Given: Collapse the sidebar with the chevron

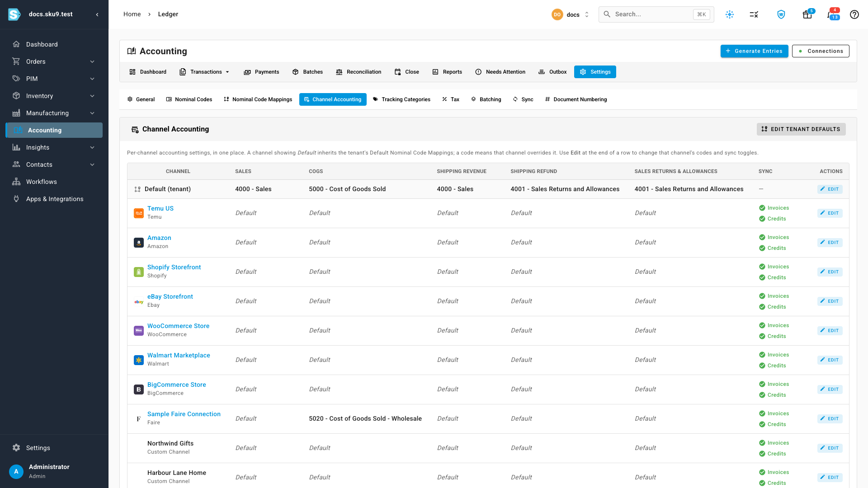Looking at the screenshot, I should (x=97, y=14).
